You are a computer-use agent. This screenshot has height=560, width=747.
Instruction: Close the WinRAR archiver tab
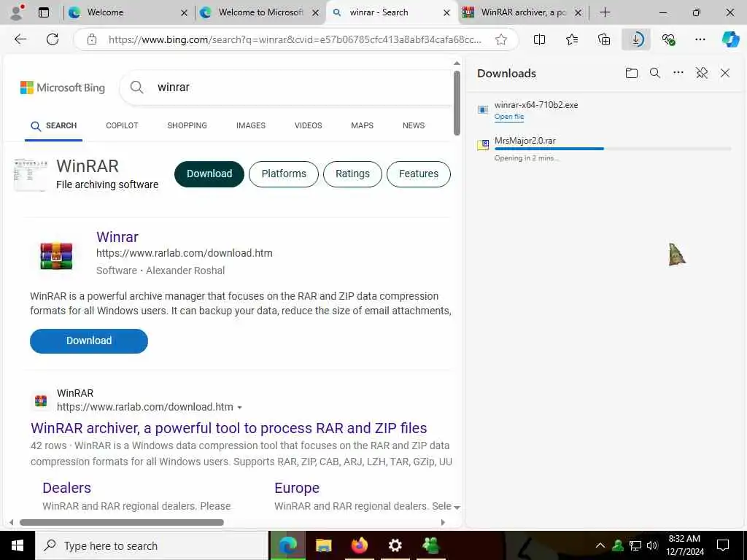coord(578,13)
